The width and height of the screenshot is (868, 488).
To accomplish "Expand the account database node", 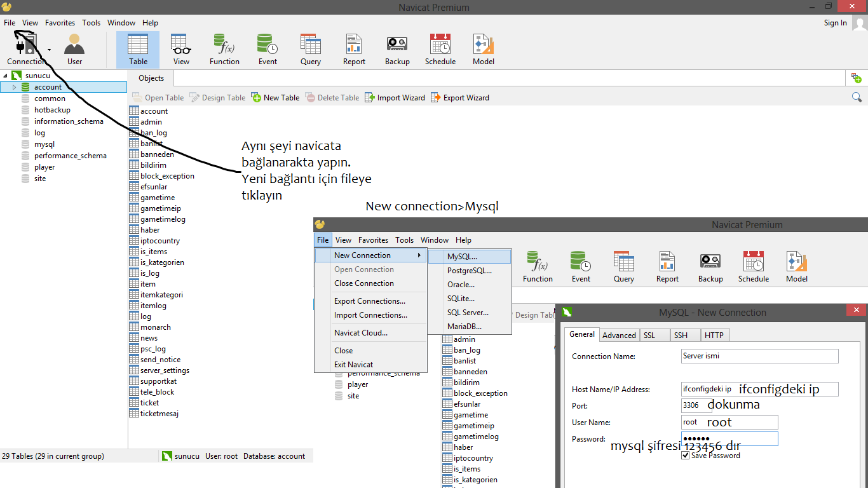I will 14,87.
